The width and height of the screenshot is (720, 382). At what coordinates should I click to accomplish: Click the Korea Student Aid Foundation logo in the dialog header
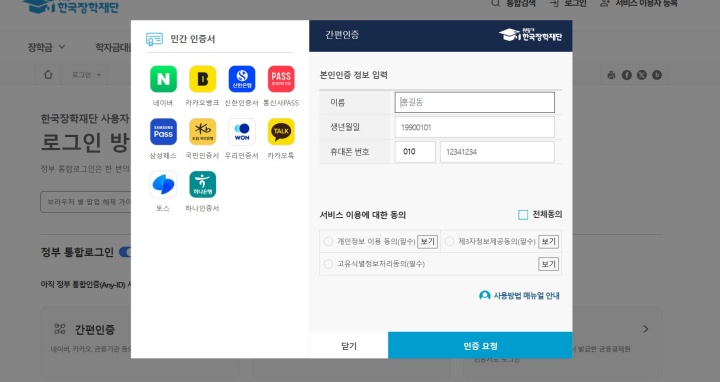(x=530, y=35)
